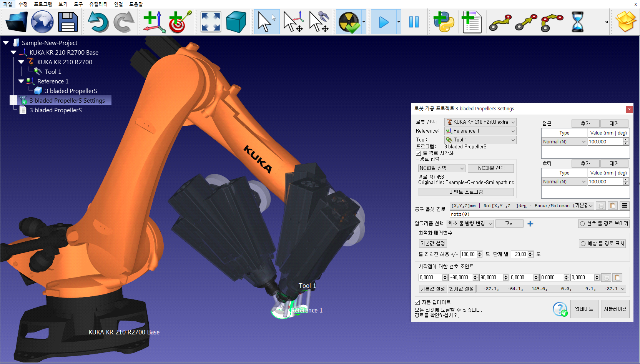The height and width of the screenshot is (364, 640).
Task: Collapse the Sample-New-Project tree node
Action: [x=6, y=43]
